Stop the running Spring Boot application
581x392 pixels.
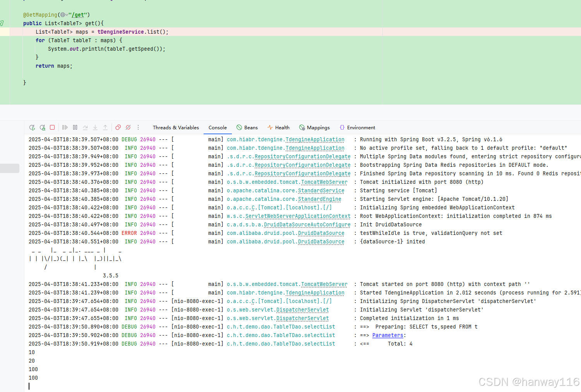[x=52, y=127]
